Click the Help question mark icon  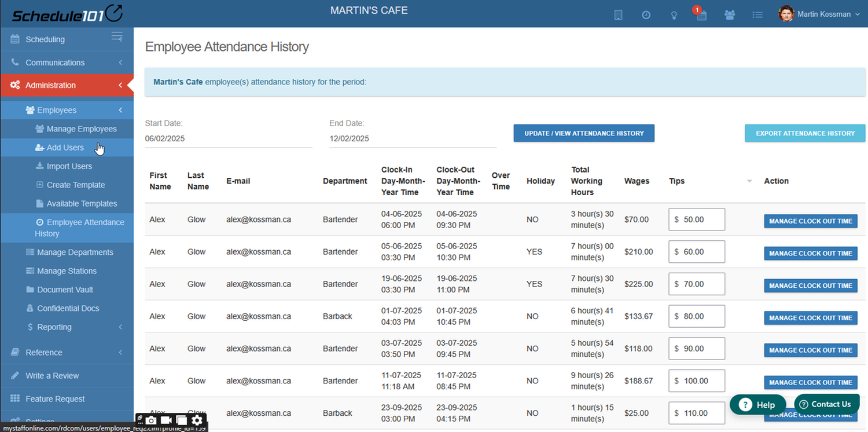(x=745, y=405)
